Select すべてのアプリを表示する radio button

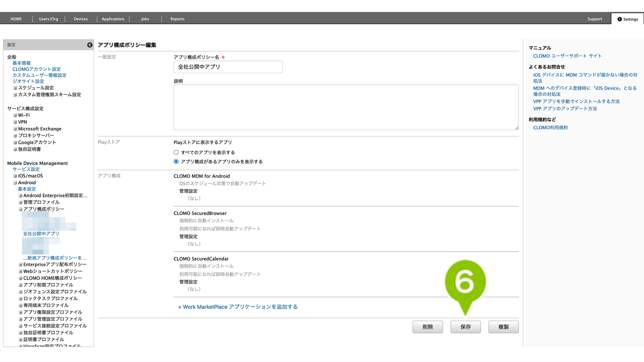click(x=176, y=152)
